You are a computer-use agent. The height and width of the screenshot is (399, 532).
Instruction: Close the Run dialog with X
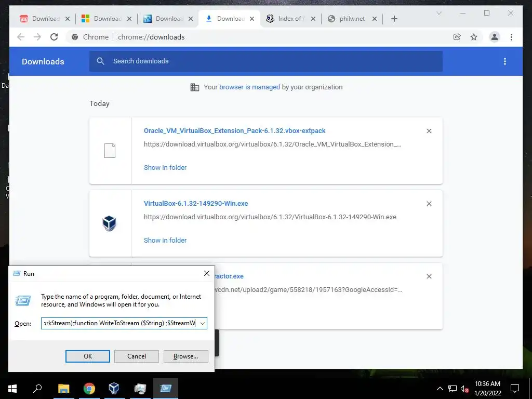pyautogui.click(x=207, y=273)
